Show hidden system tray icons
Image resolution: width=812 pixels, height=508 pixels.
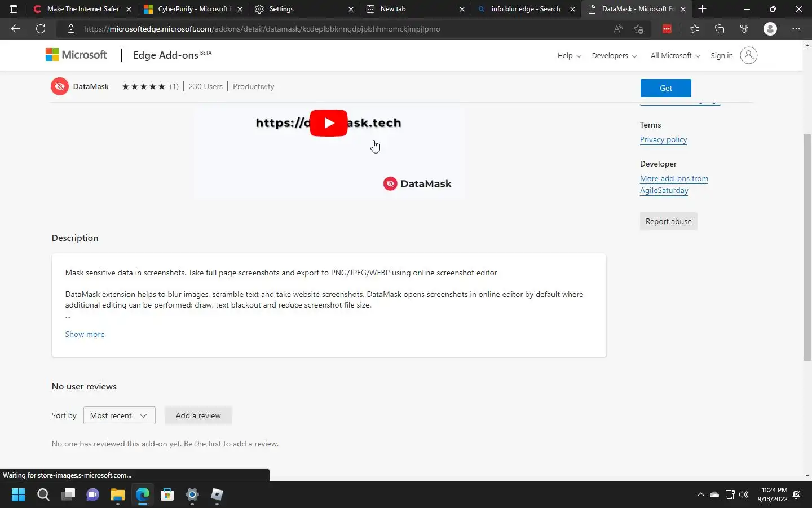pyautogui.click(x=701, y=495)
